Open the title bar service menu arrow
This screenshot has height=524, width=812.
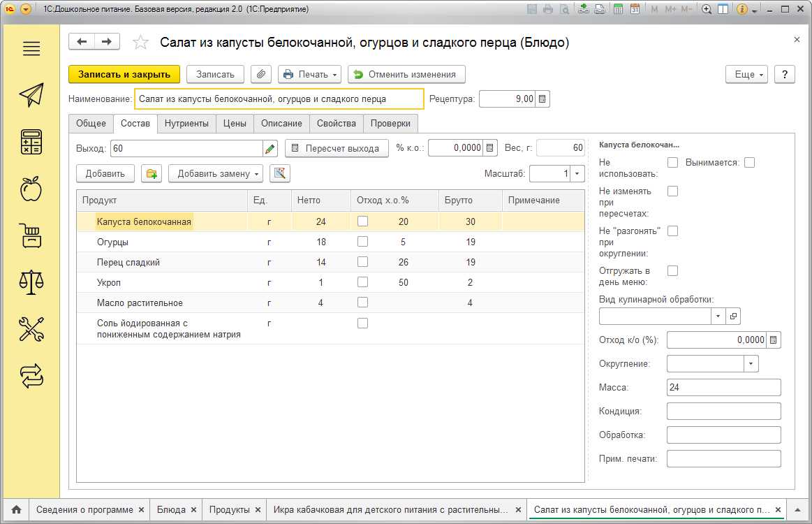tap(755, 10)
